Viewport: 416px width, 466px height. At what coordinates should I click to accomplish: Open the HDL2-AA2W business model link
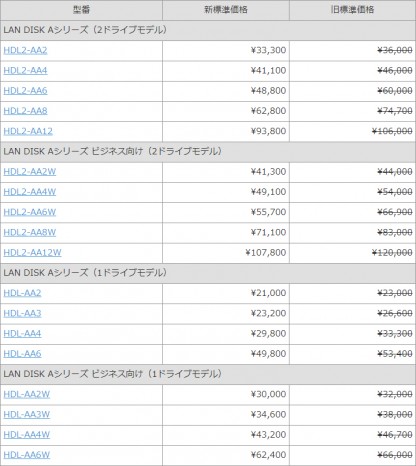pyautogui.click(x=30, y=172)
